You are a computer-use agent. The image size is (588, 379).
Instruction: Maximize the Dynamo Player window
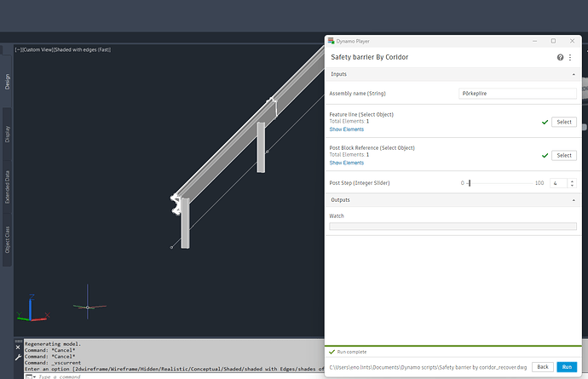(553, 41)
